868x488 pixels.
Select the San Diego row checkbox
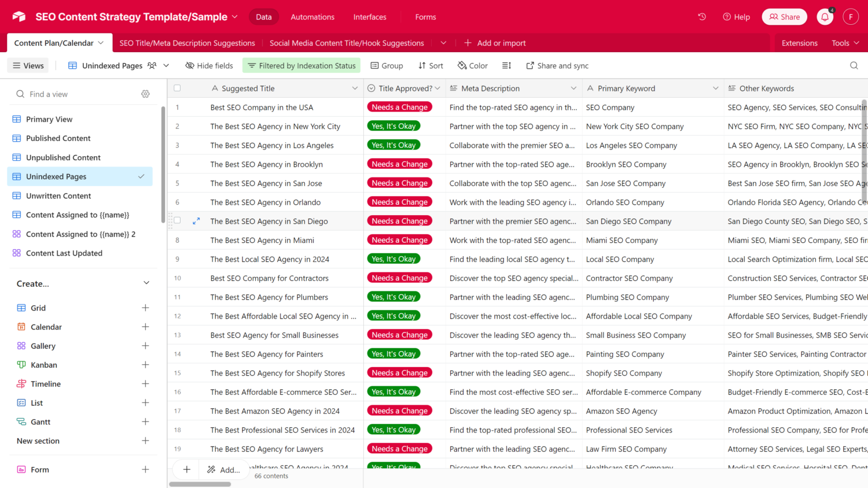[x=177, y=221]
